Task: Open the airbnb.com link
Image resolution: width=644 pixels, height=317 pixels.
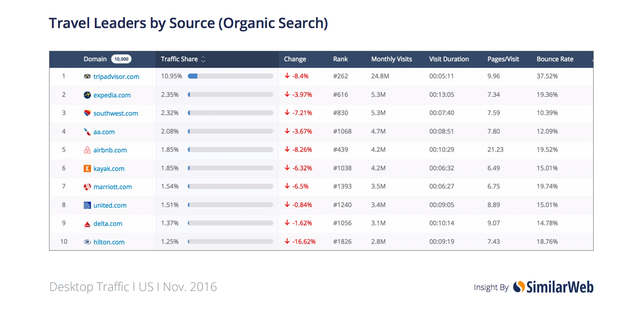Action: pyautogui.click(x=110, y=150)
